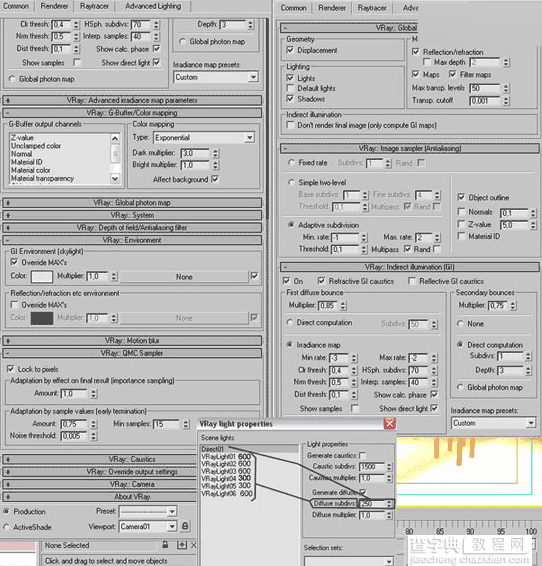Expand the VRay Camera rollout

[x=100, y=484]
